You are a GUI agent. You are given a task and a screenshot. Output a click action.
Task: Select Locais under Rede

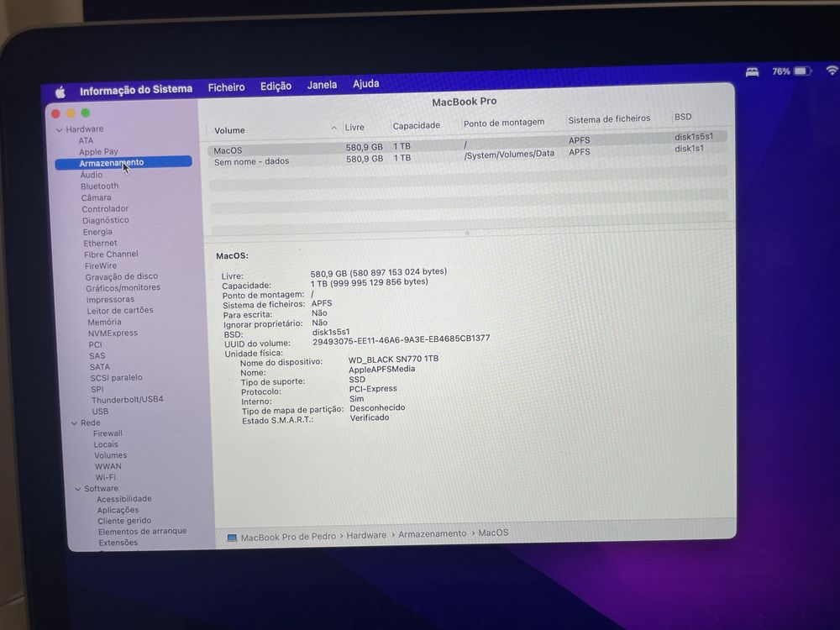pos(106,444)
